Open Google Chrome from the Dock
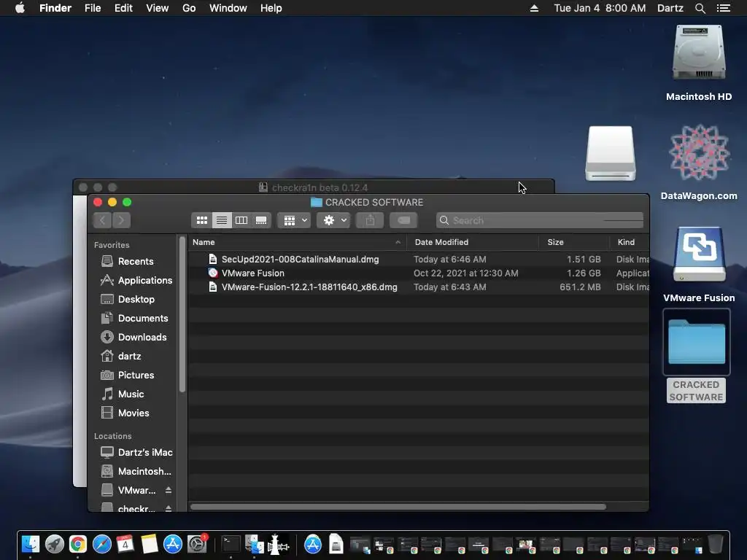This screenshot has height=560, width=747. tap(78, 544)
